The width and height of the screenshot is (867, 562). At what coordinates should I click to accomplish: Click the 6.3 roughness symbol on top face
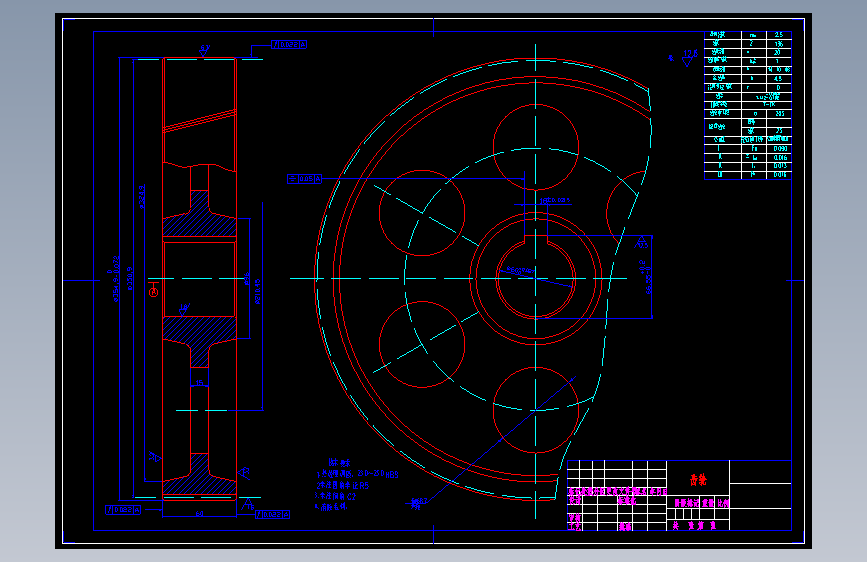tap(205, 51)
